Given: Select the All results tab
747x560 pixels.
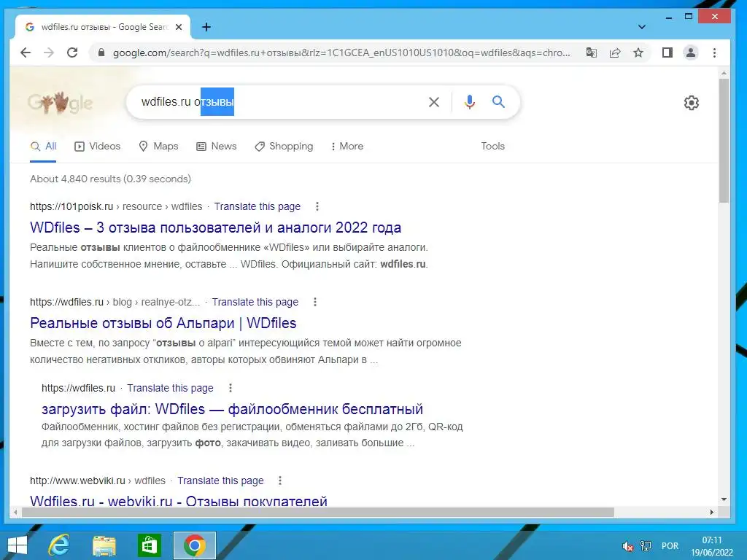Looking at the screenshot, I should (43, 146).
